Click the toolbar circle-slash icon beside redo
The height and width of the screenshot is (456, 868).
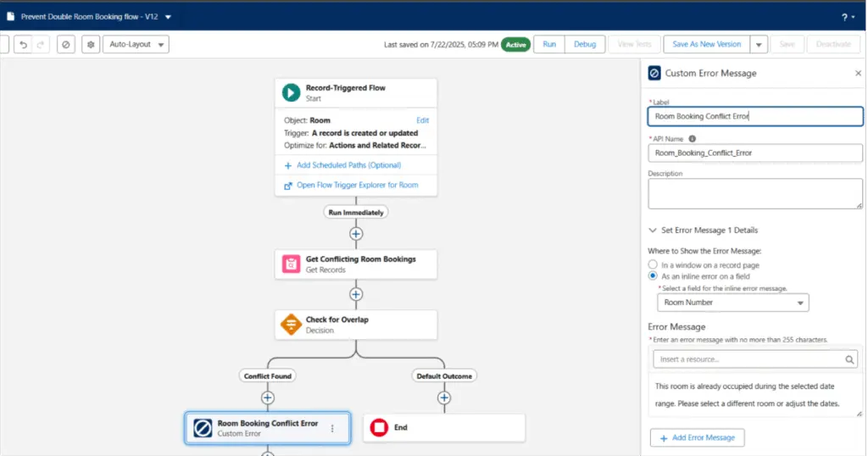pyautogui.click(x=66, y=44)
